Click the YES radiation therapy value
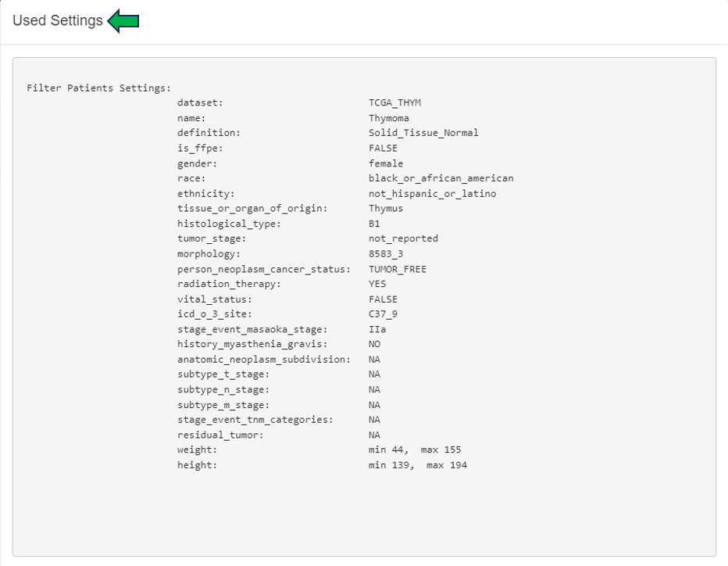The width and height of the screenshot is (728, 566). pos(377,284)
